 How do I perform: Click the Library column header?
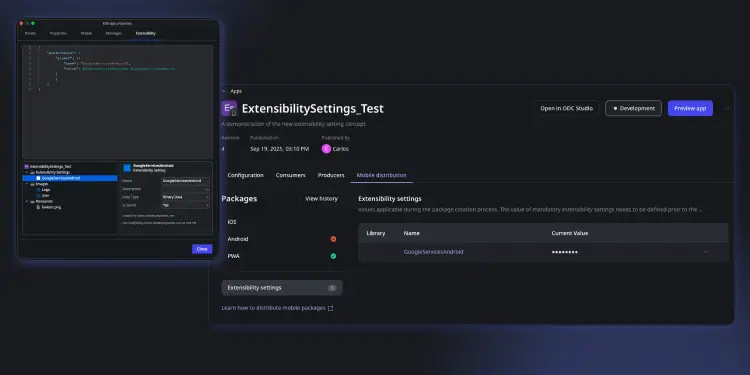pyautogui.click(x=375, y=233)
